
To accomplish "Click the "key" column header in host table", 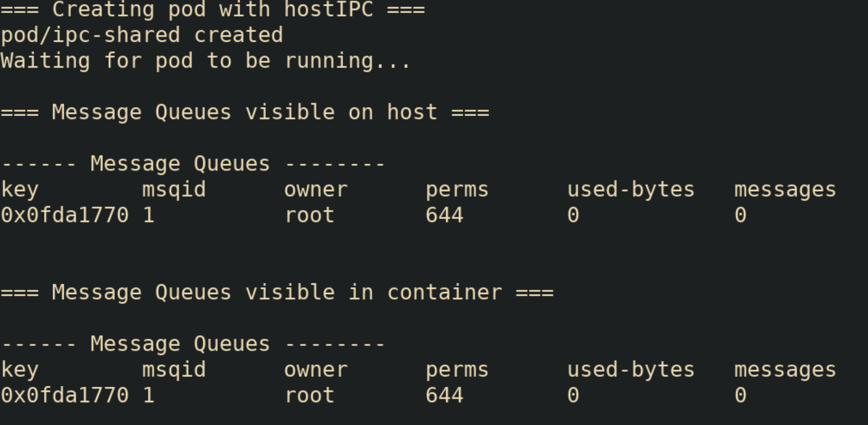I will (x=20, y=189).
